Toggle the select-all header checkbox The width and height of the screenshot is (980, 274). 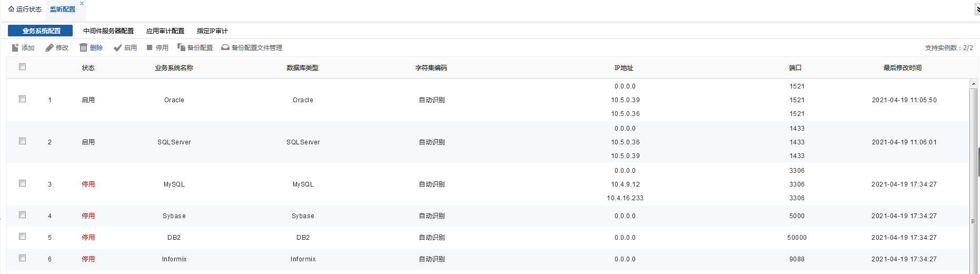(22, 67)
